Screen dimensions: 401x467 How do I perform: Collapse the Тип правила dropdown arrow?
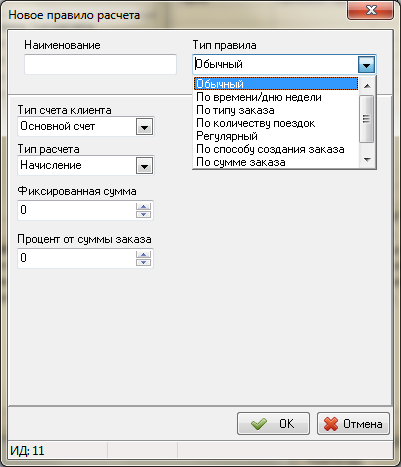click(x=366, y=65)
